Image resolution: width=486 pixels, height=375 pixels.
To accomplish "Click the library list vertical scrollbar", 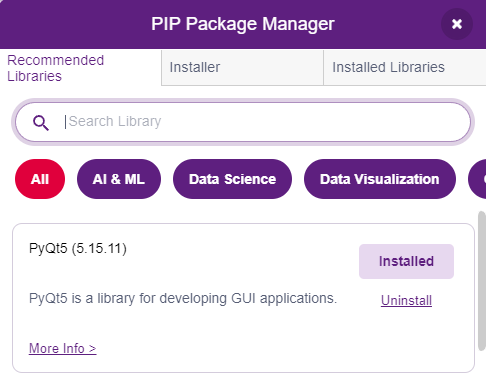I will click(482, 281).
